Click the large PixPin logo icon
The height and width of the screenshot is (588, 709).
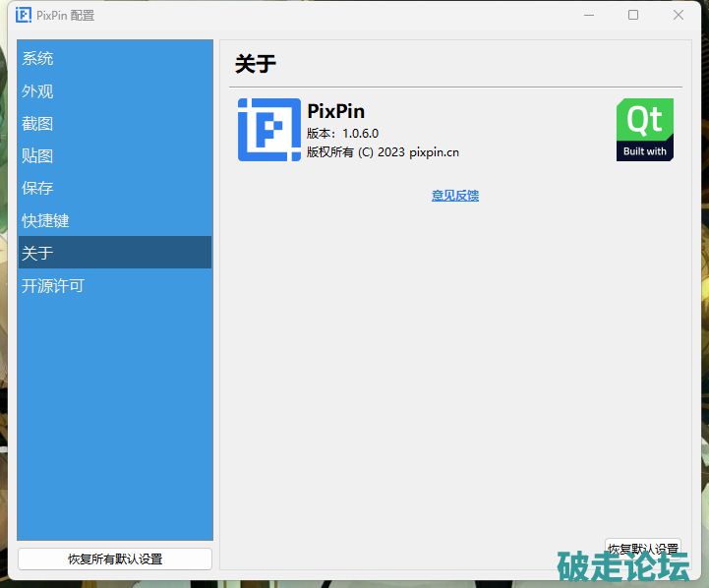[x=269, y=130]
